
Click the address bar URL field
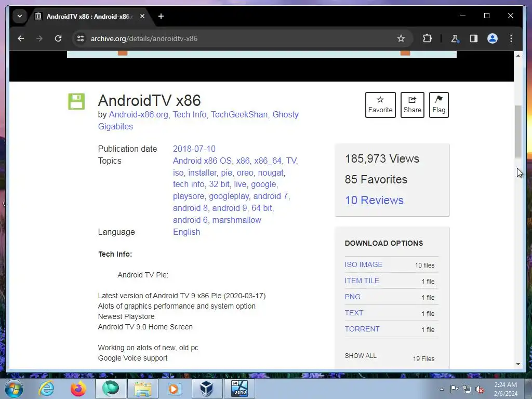pos(237,38)
